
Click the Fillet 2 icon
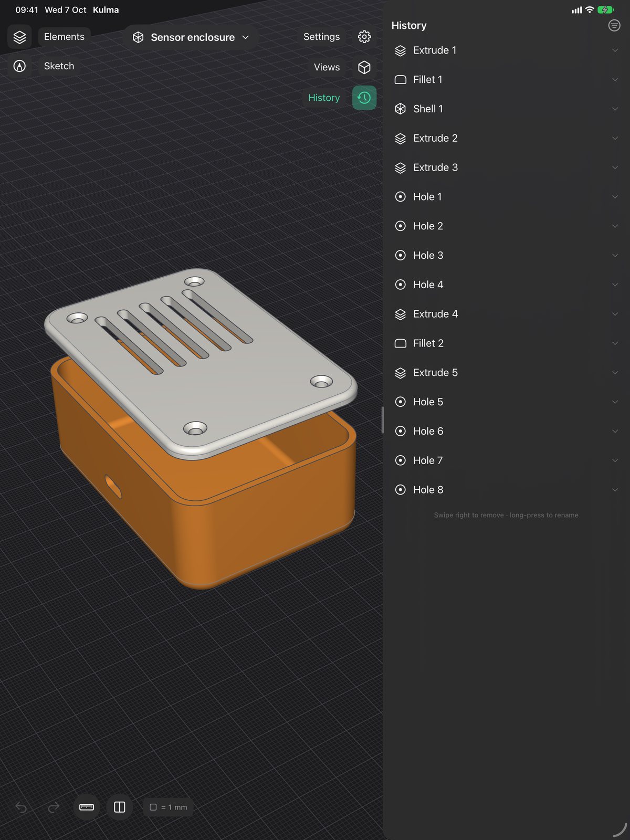pyautogui.click(x=401, y=343)
